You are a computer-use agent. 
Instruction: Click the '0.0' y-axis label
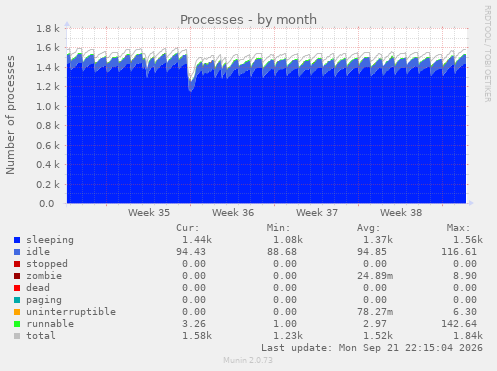[x=47, y=204]
